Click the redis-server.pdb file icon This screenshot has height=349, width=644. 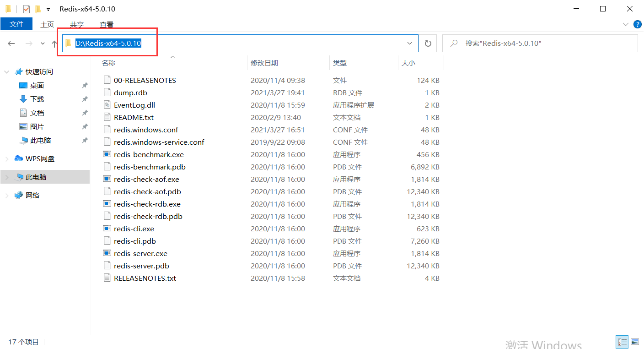tap(107, 266)
